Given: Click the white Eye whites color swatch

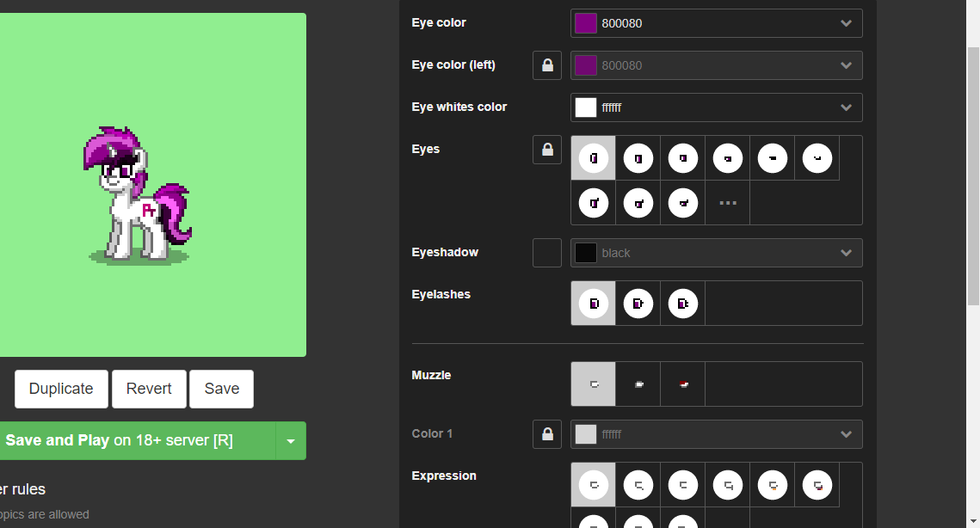Looking at the screenshot, I should coord(586,107).
